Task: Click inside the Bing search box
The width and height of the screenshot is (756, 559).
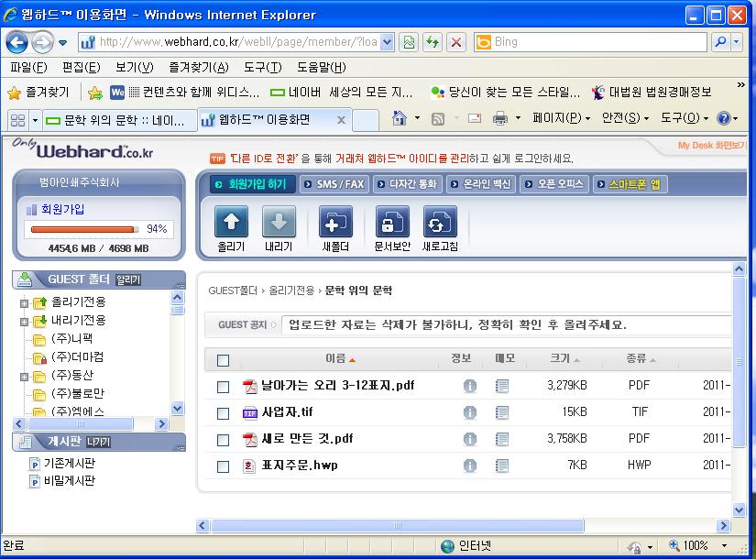Action: pos(596,42)
